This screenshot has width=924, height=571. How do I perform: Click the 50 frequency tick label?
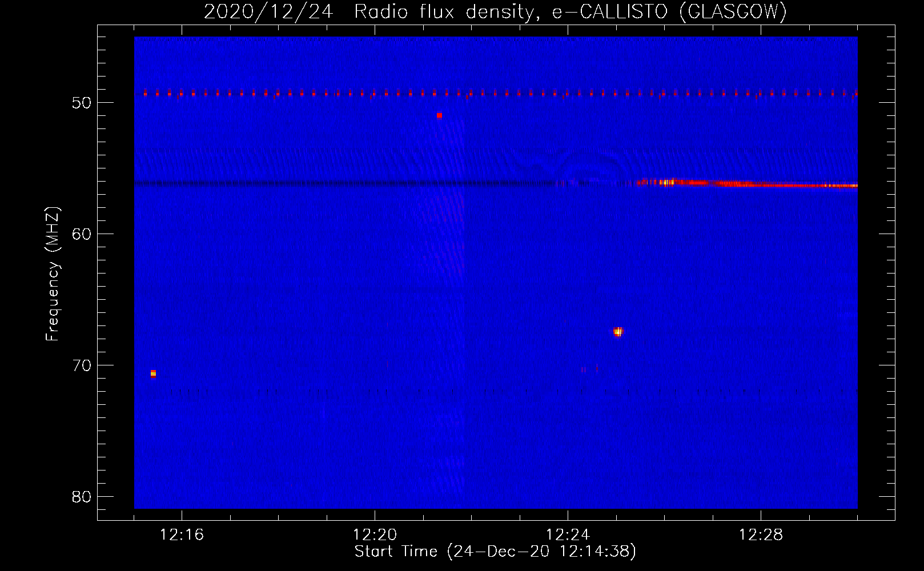pyautogui.click(x=82, y=103)
